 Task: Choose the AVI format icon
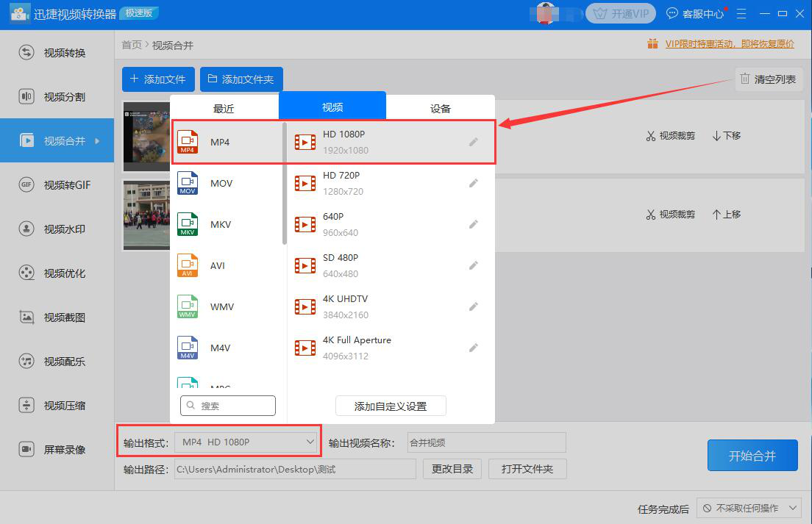188,265
